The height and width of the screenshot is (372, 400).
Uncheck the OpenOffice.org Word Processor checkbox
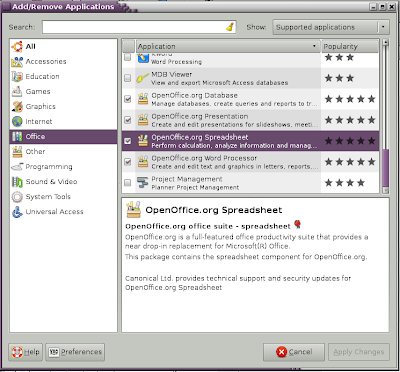pyautogui.click(x=128, y=162)
